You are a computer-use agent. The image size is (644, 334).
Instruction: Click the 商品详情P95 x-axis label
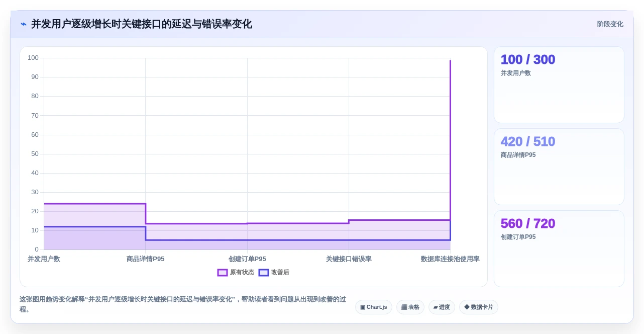[x=146, y=259]
